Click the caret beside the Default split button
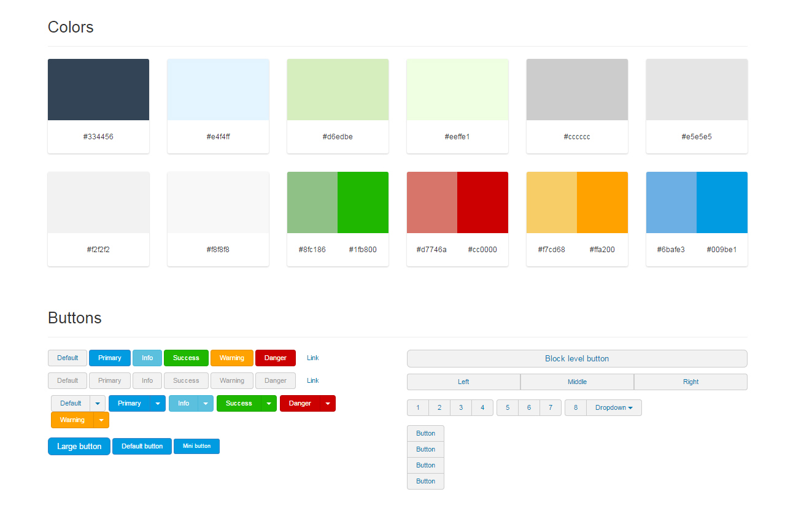812x508 pixels. point(98,404)
